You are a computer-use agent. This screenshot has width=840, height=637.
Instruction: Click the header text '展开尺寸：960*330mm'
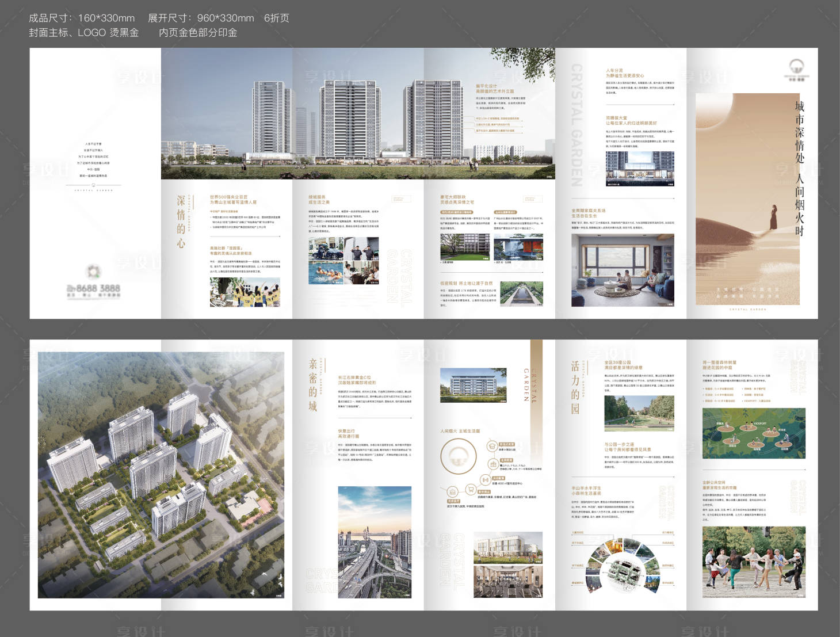201,18
